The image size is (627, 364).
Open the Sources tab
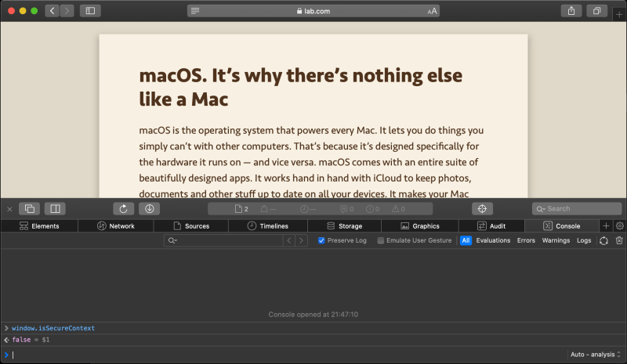point(191,225)
